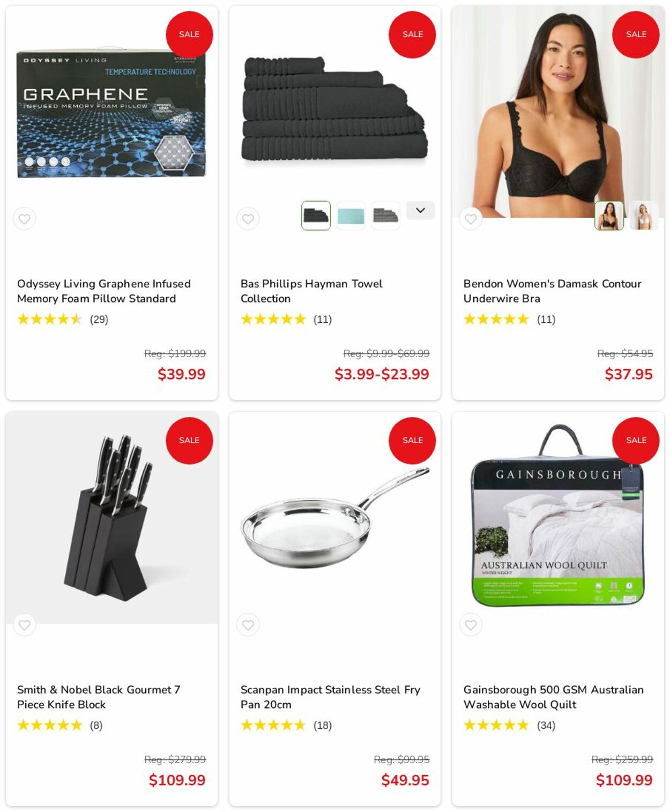
Task: Add Odyssey Living Graphene pillow to wishlist
Action: tap(24, 219)
